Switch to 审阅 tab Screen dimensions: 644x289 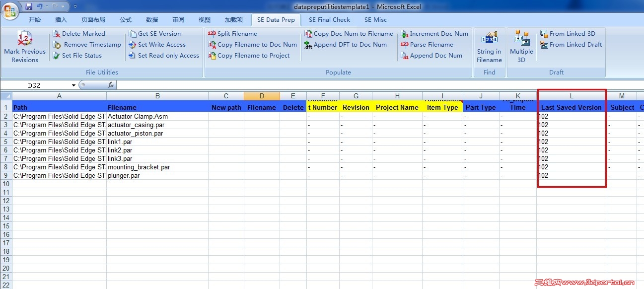click(178, 20)
